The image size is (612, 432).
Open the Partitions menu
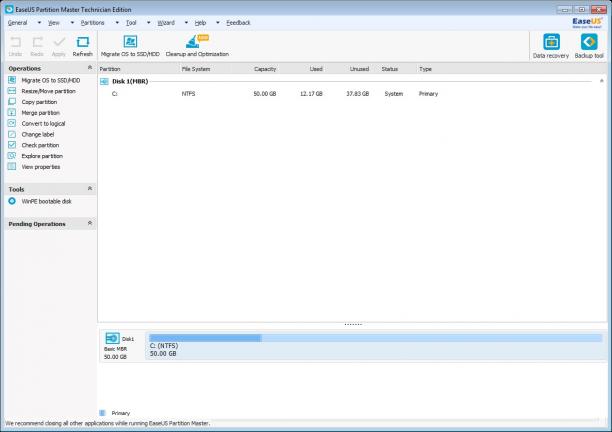93,23
